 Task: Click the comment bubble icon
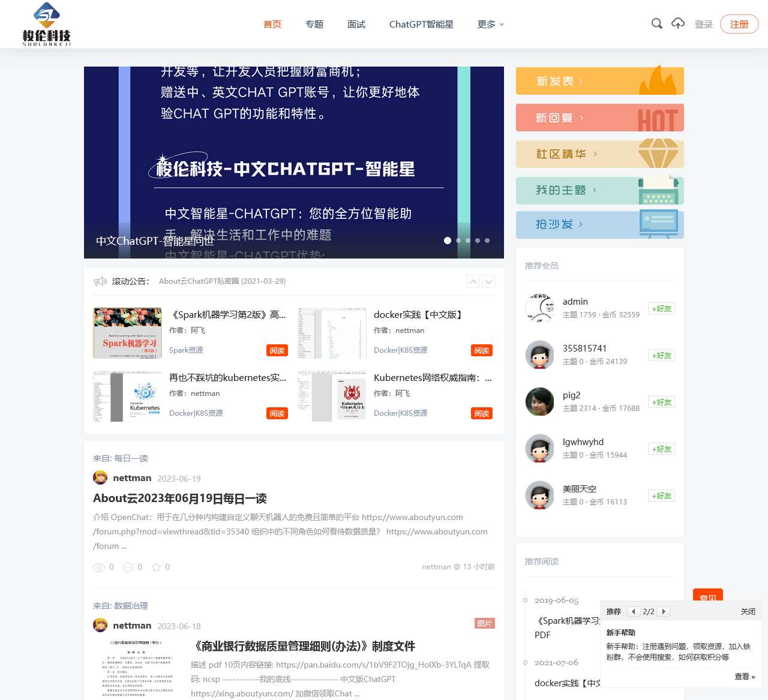128,567
